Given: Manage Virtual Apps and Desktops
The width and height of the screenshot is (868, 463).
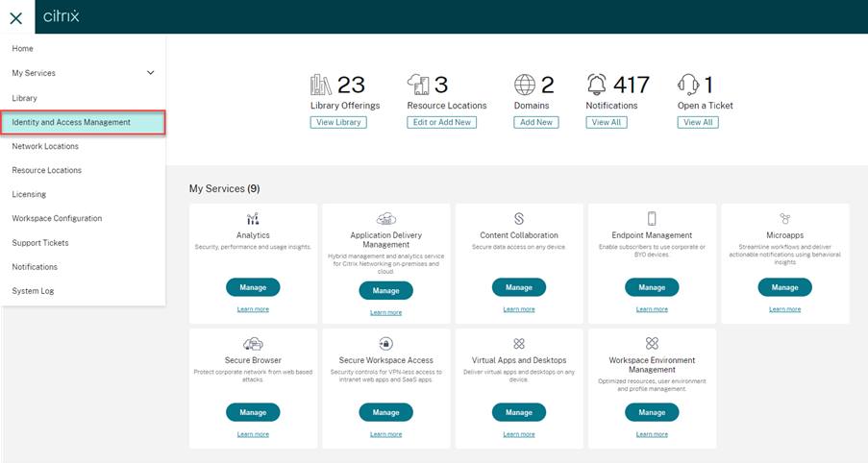Looking at the screenshot, I should coord(519,412).
